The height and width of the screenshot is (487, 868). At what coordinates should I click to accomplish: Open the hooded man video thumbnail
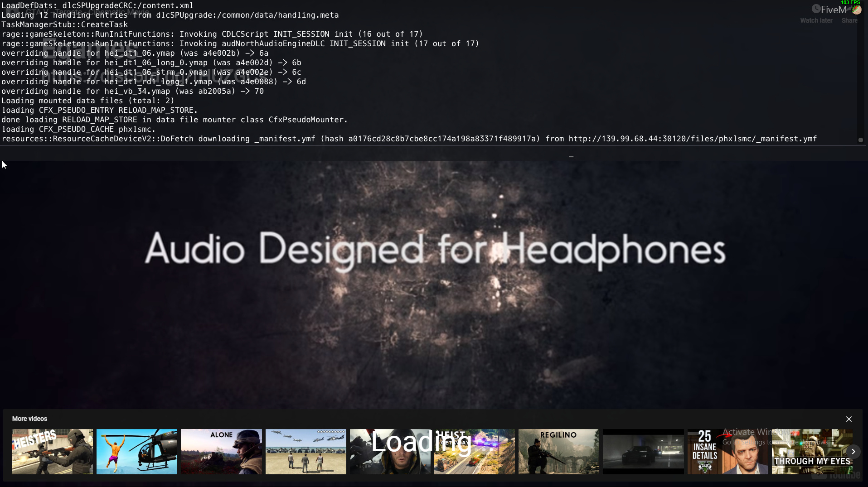[390, 451]
